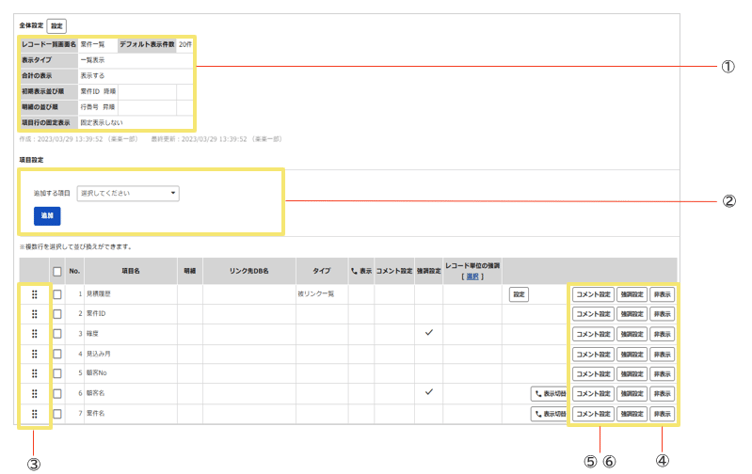
Task: Grab the drag handle for row 6 顧客名
Action: point(35,394)
